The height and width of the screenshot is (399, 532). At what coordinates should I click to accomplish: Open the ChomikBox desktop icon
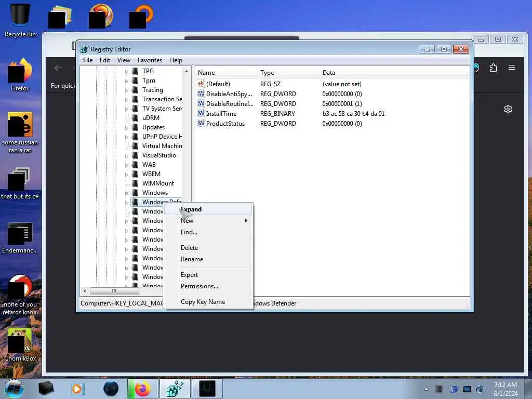pos(20,345)
